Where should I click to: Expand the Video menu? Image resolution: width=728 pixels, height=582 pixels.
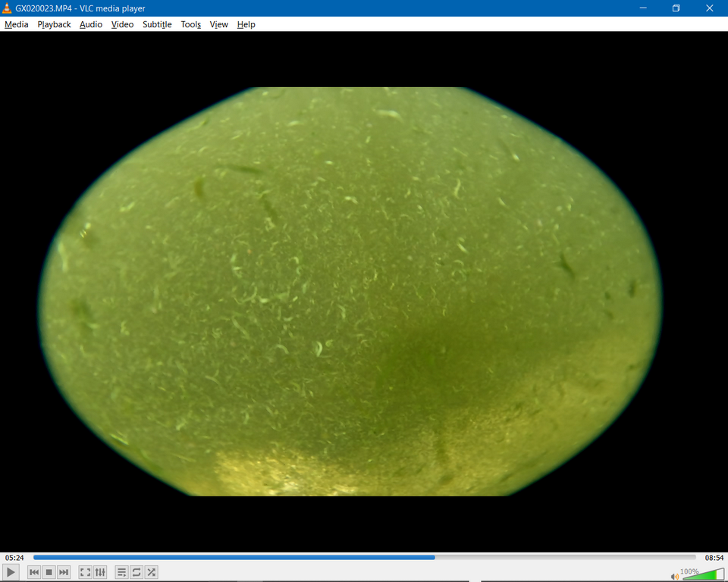122,24
